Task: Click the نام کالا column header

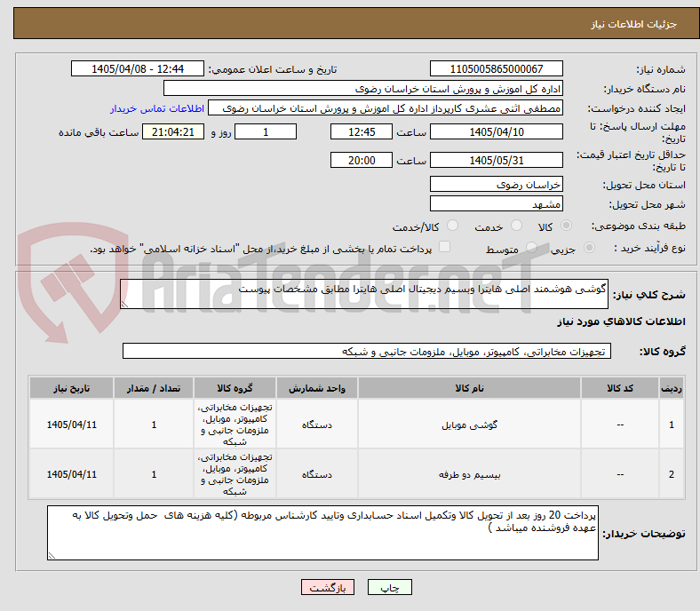Action: (469, 388)
